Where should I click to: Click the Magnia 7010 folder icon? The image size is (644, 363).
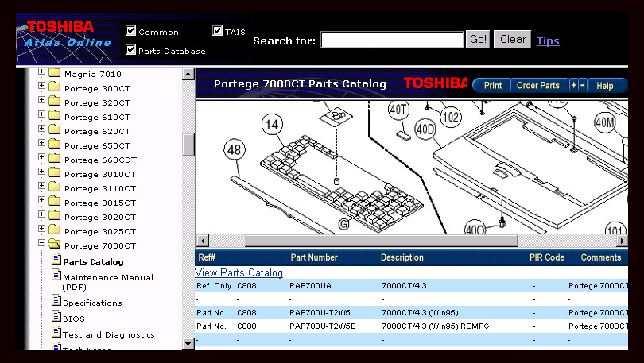[54, 73]
